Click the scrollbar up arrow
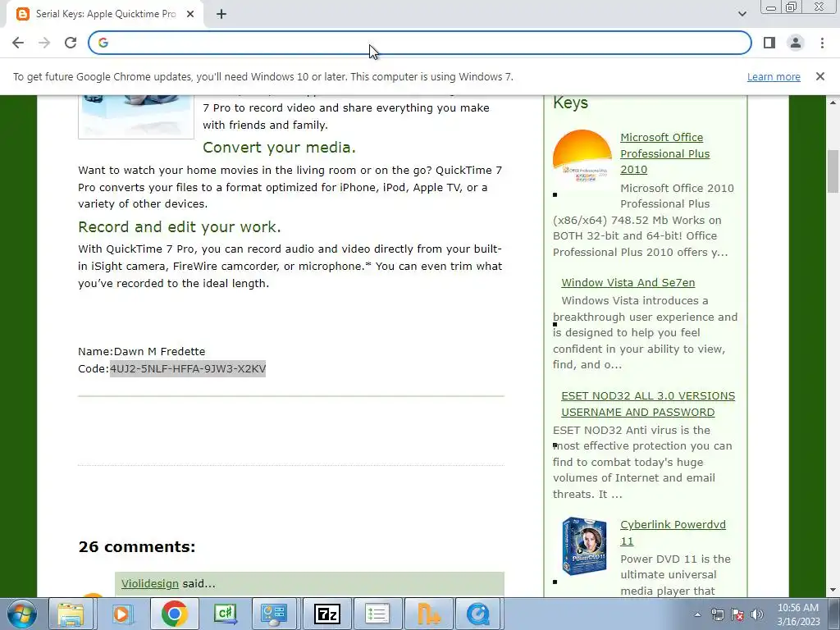The image size is (840, 630). click(x=833, y=102)
